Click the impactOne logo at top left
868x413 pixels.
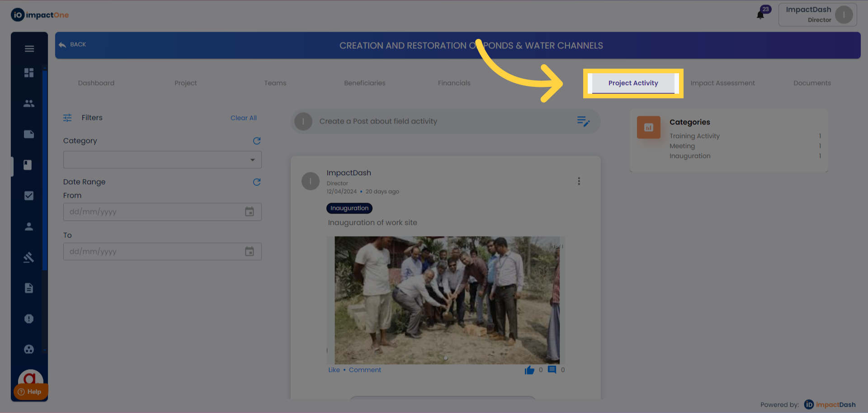(40, 15)
